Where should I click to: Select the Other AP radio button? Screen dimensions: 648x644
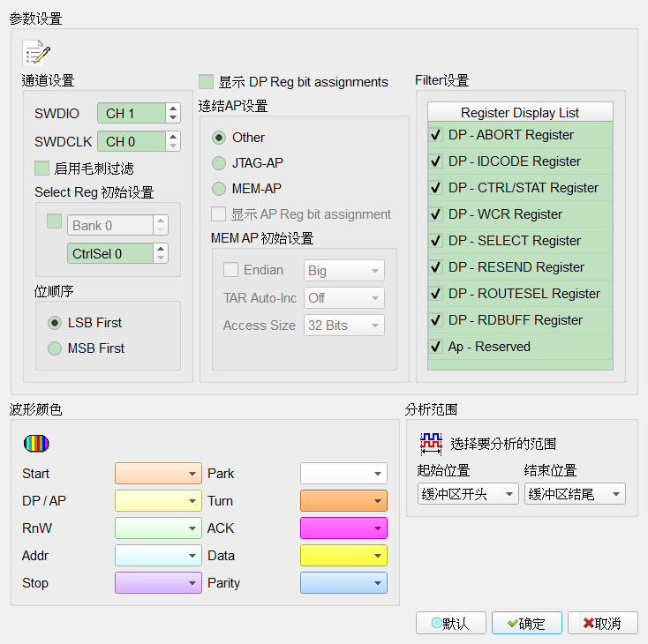[219, 138]
